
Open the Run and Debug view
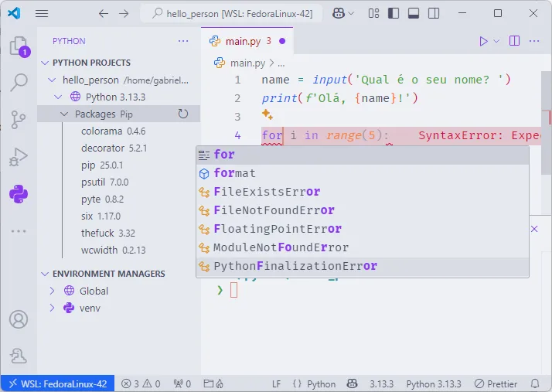[19, 157]
